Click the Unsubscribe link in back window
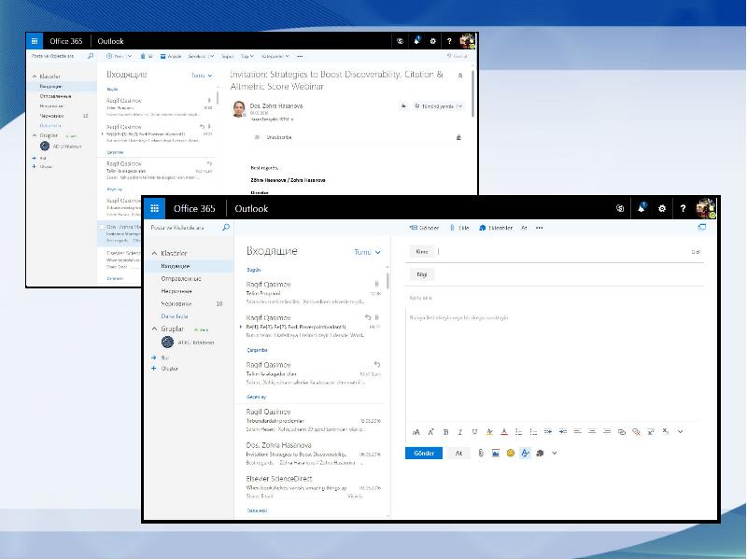The image size is (747, 560). coord(278,137)
